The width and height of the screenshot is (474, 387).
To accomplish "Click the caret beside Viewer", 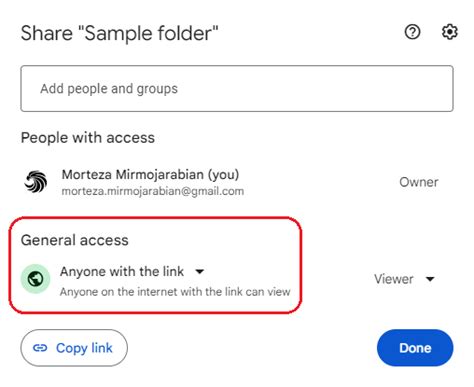I will (x=430, y=279).
